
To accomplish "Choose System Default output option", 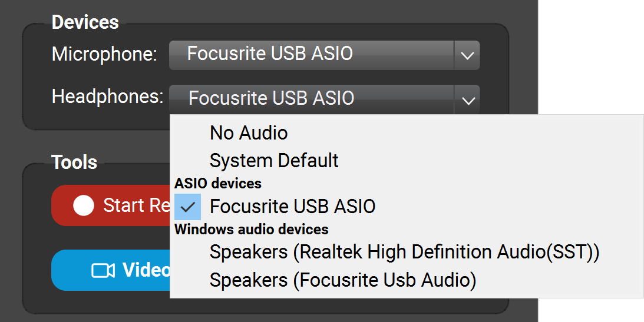I will point(274,160).
